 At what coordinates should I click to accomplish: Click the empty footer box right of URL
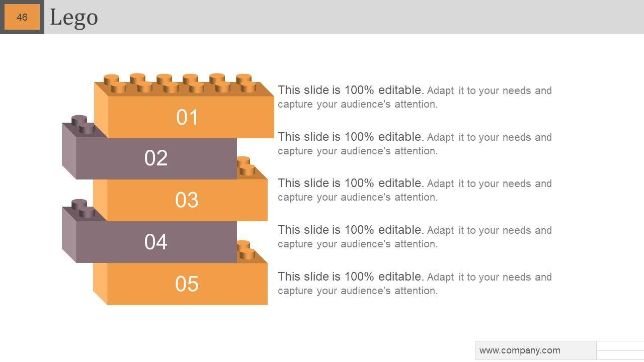point(620,350)
